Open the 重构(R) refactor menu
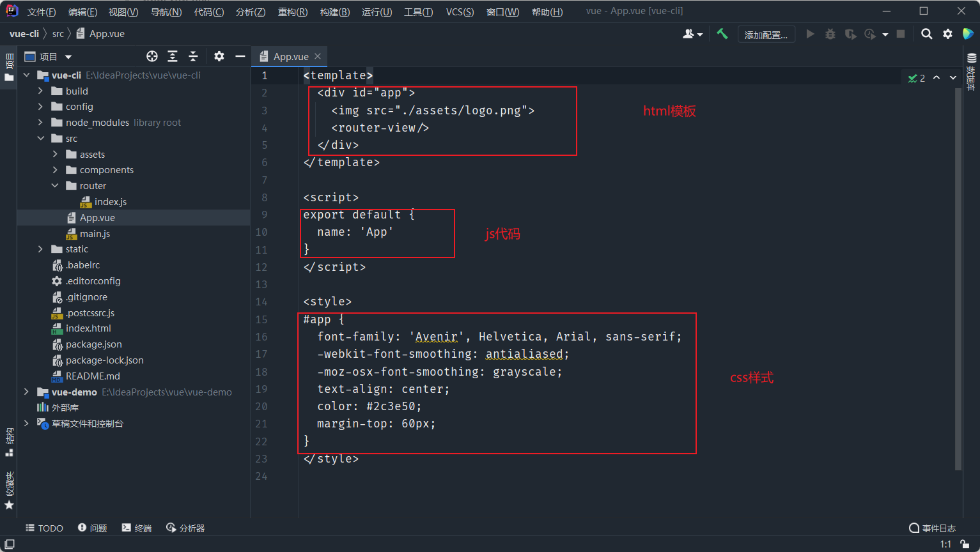Image resolution: width=980 pixels, height=552 pixels. click(x=293, y=12)
